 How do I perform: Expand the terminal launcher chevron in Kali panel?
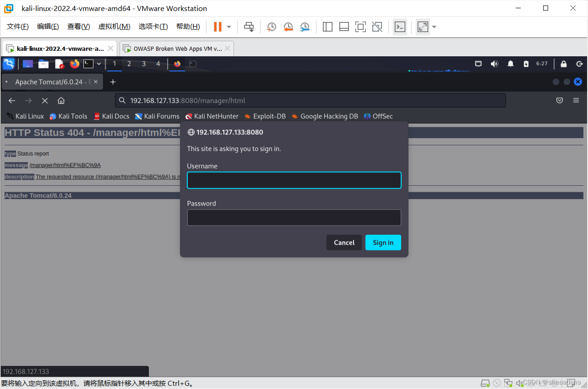click(99, 64)
